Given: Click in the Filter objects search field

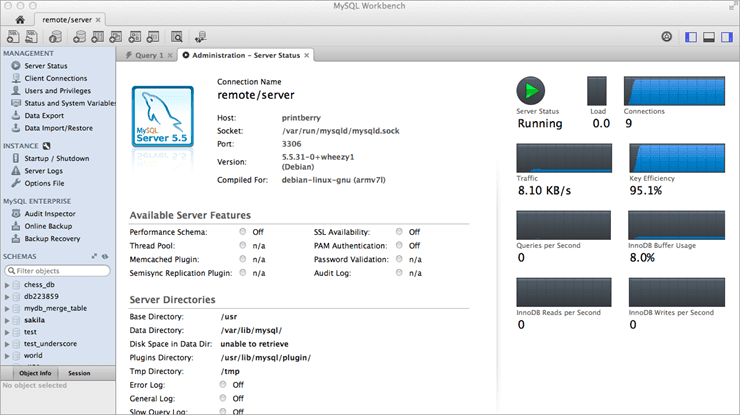Looking at the screenshot, I should coord(58,271).
